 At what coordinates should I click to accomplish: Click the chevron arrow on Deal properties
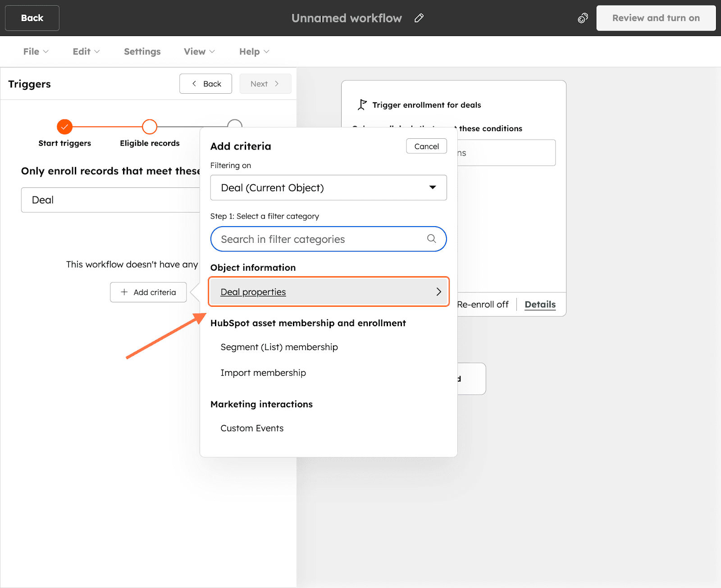438,292
